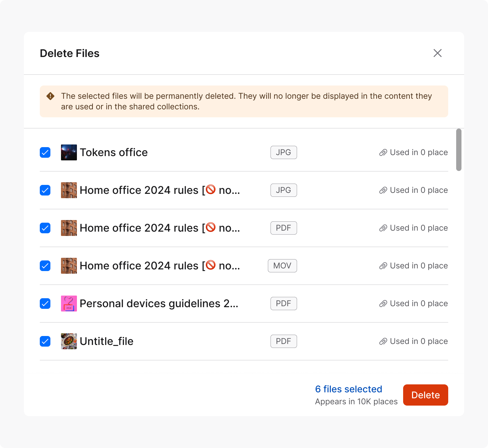Viewport: 488px width, 448px height.
Task: Open Personal devices guidelines thumbnail
Action: (69, 304)
